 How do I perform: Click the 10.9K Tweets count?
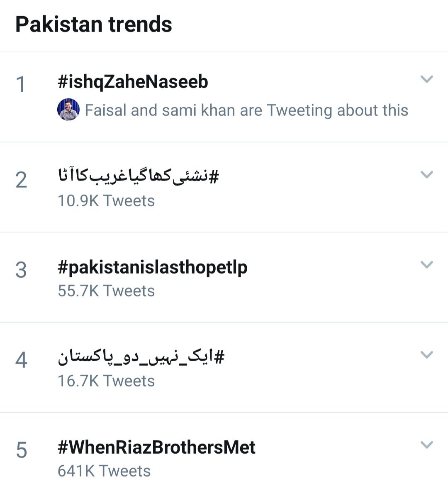coord(106,201)
